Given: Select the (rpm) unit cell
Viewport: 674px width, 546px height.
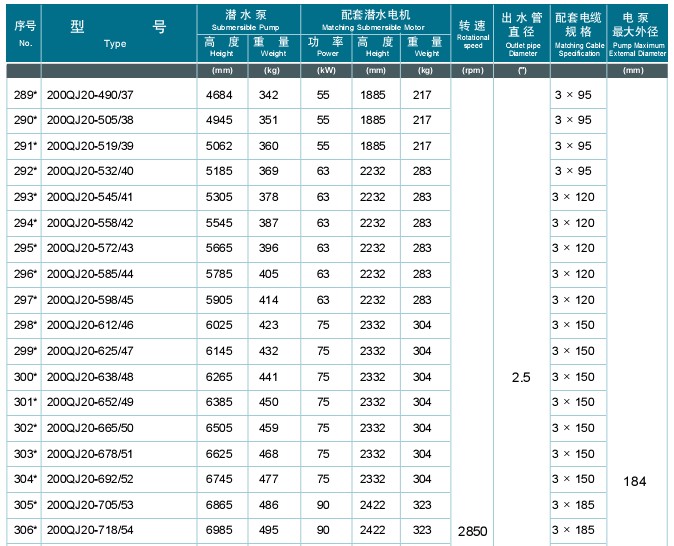Looking at the screenshot, I should pos(473,71).
